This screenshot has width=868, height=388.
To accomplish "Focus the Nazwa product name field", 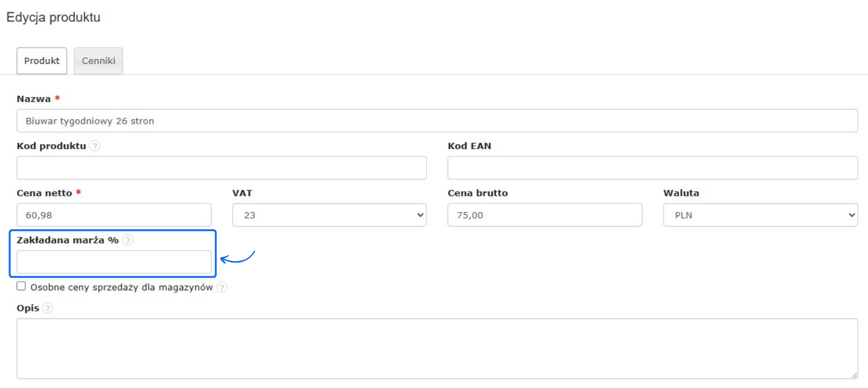I will click(437, 121).
